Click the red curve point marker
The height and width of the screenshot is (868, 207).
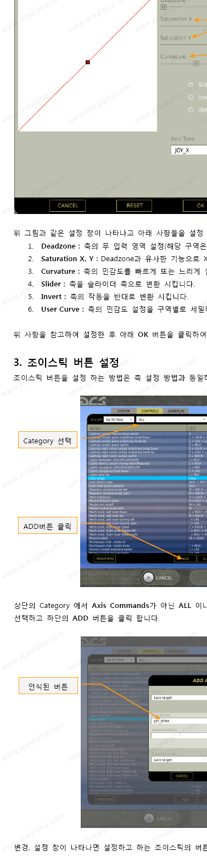[88, 63]
